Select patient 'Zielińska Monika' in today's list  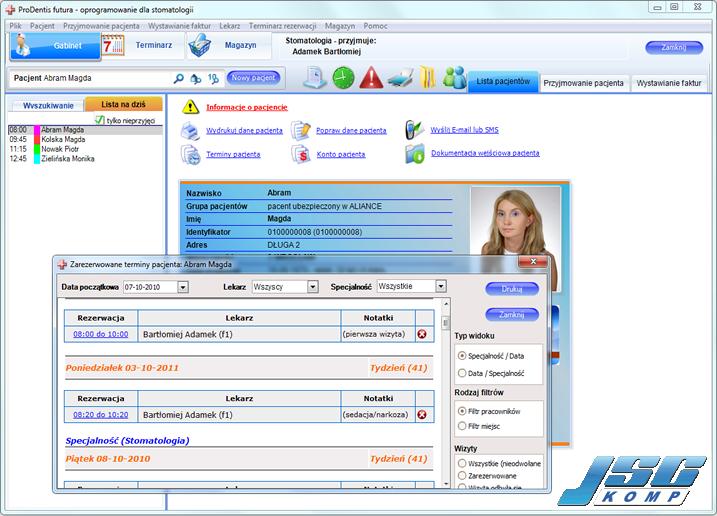click(x=85, y=159)
